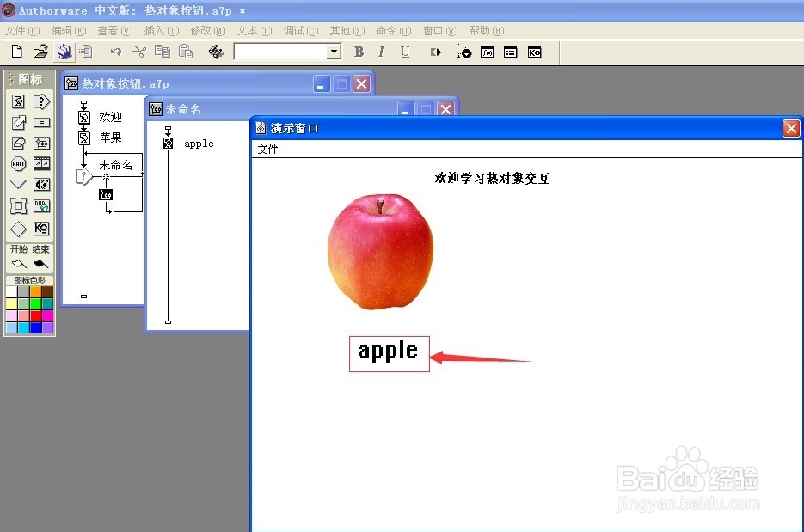Choose the Erase icon in the palette
Screen dimensions: 804x532
tap(18, 143)
